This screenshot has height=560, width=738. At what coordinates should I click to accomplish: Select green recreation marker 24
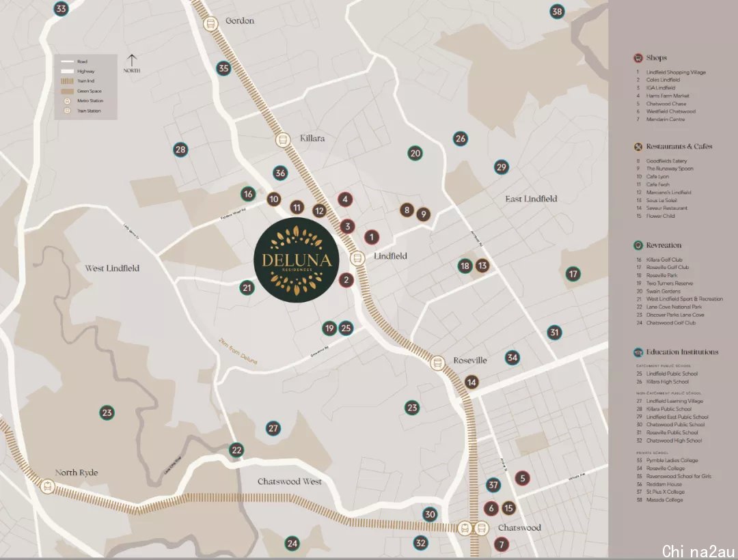click(x=292, y=544)
